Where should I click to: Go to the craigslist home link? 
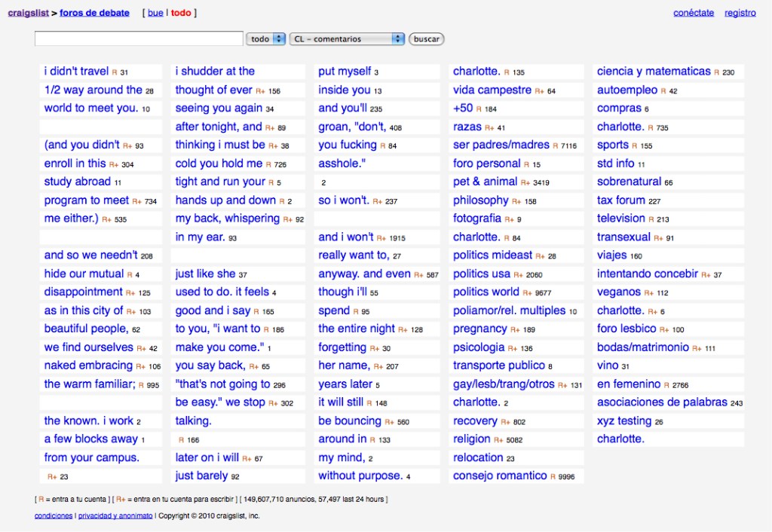28,13
